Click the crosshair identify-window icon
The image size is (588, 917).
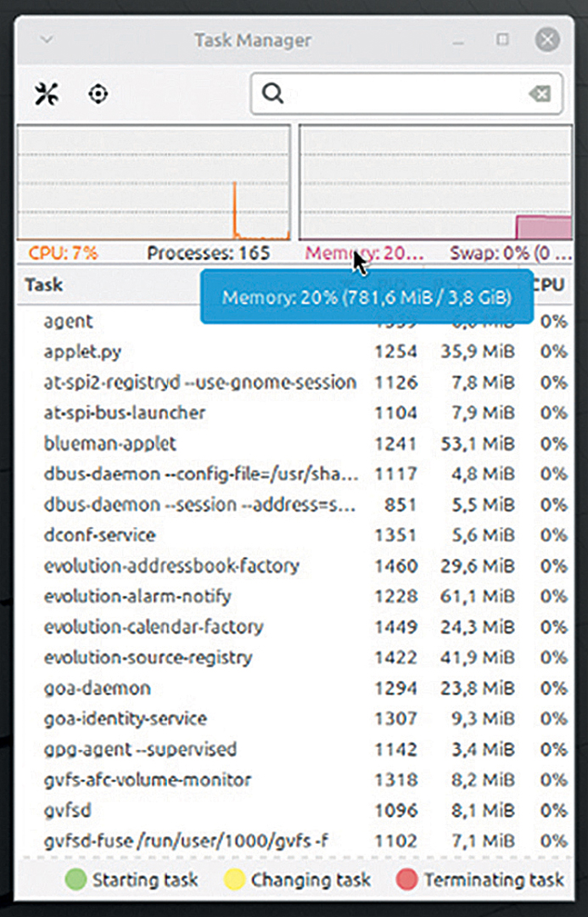[x=98, y=93]
